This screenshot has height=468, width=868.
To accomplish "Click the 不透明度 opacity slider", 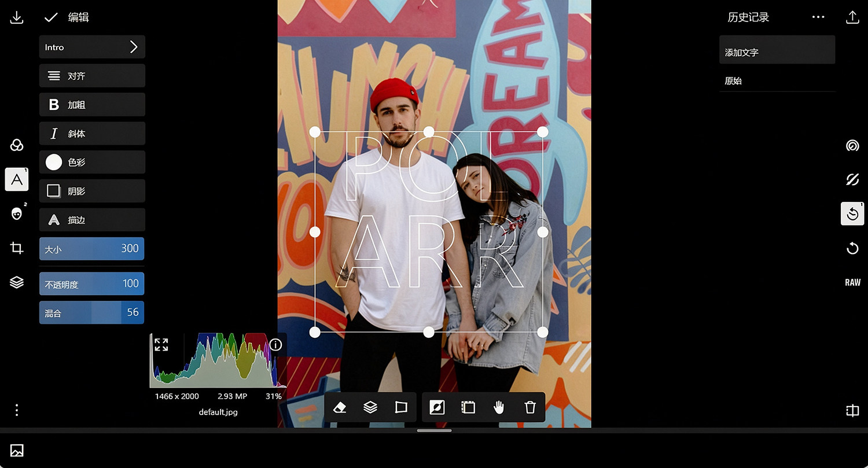I will (92, 284).
